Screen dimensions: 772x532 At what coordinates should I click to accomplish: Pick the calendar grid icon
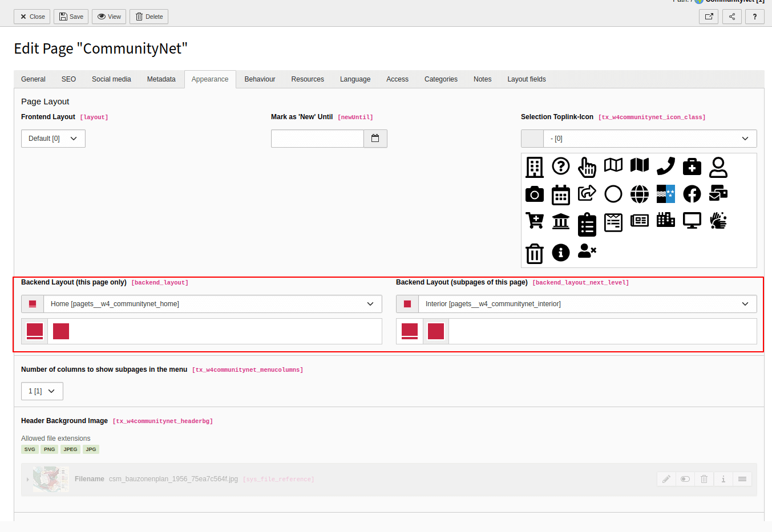(x=561, y=195)
